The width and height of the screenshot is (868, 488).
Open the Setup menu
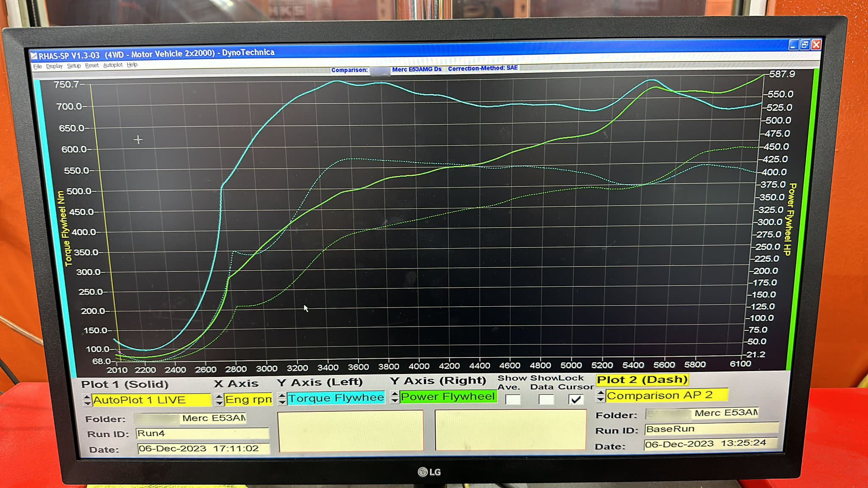click(x=74, y=66)
